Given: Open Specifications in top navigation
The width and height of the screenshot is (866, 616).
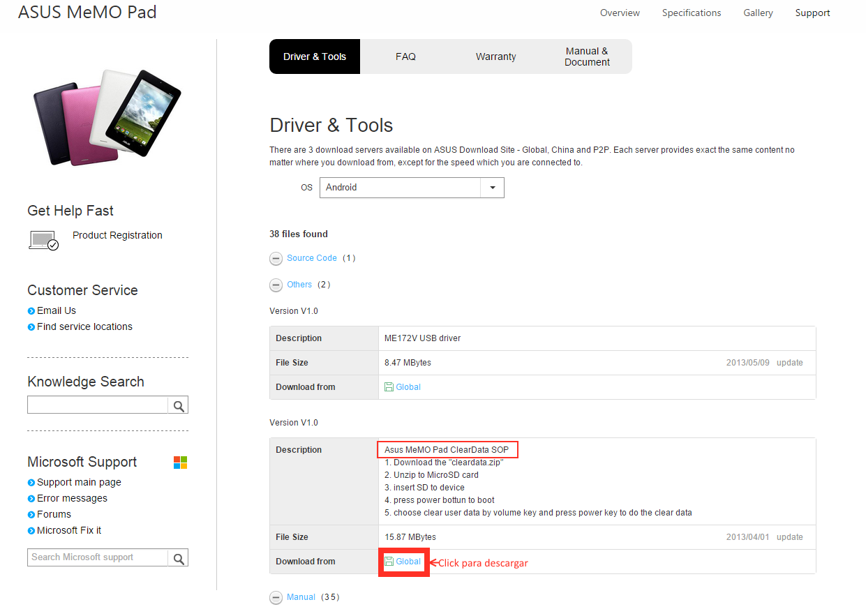Looking at the screenshot, I should click(x=692, y=13).
